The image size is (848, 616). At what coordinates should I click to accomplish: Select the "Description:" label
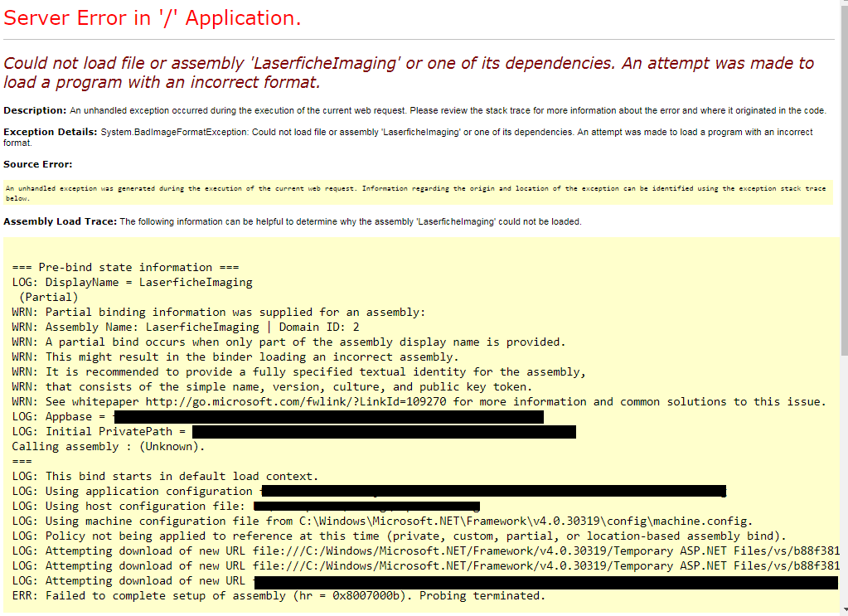pyautogui.click(x=35, y=110)
